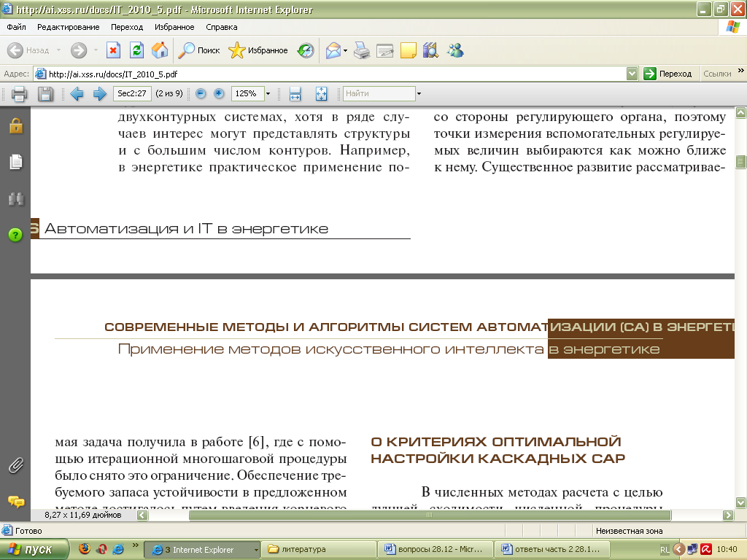Open the Файл menu
This screenshot has width=747, height=560.
(16, 27)
